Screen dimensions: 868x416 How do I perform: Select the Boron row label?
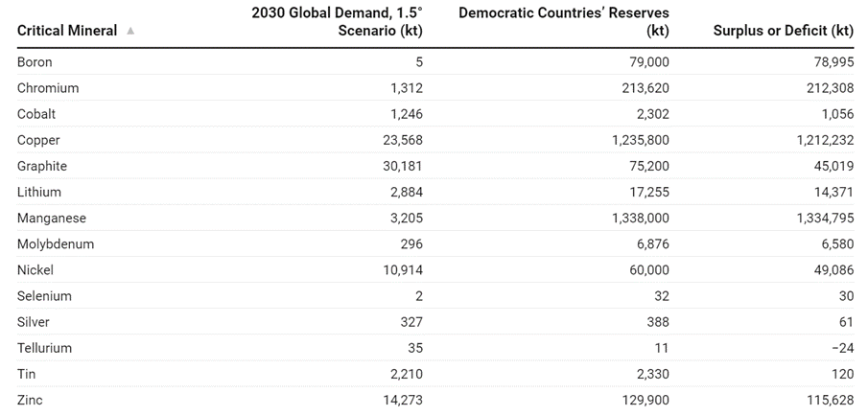pos(35,62)
